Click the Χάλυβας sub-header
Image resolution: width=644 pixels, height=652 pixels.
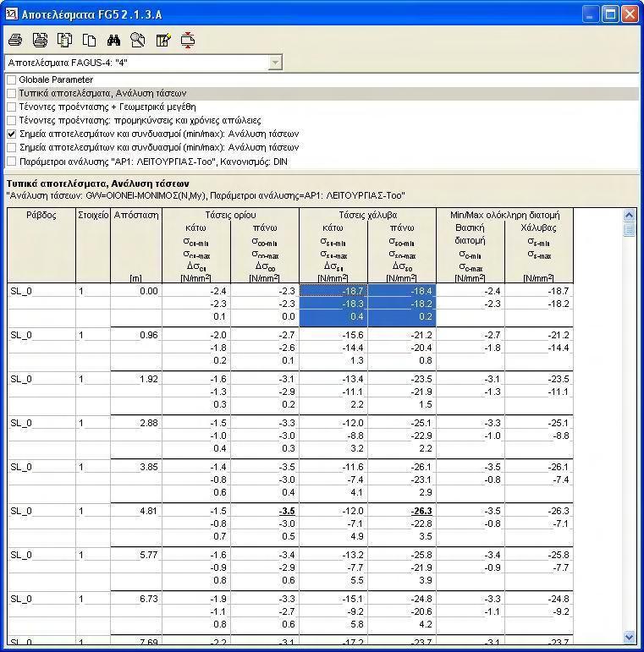click(x=538, y=227)
